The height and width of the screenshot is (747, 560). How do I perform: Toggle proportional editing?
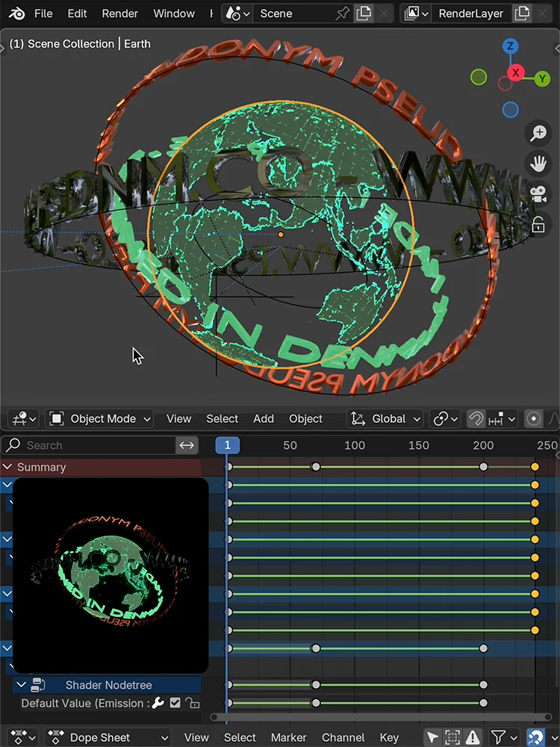(533, 419)
